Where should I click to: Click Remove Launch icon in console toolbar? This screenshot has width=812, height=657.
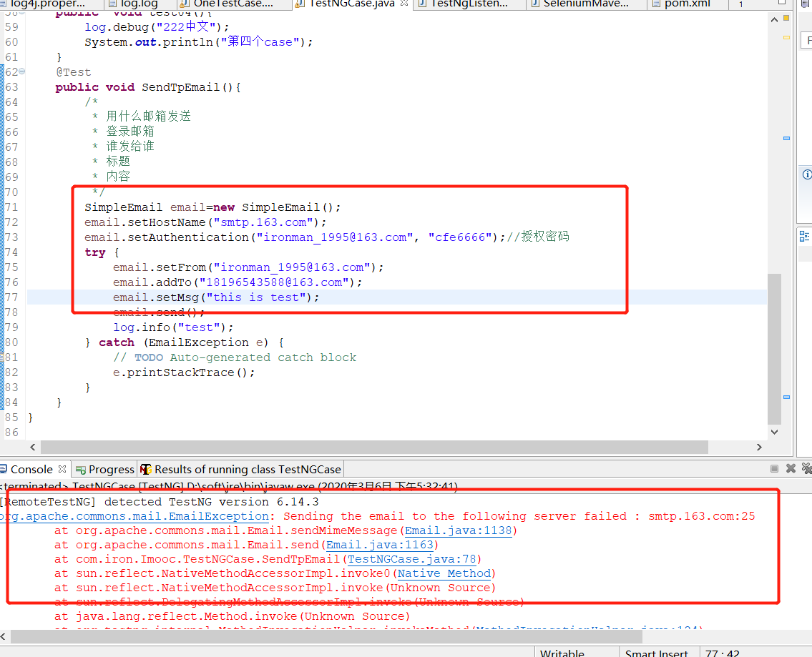(791, 469)
